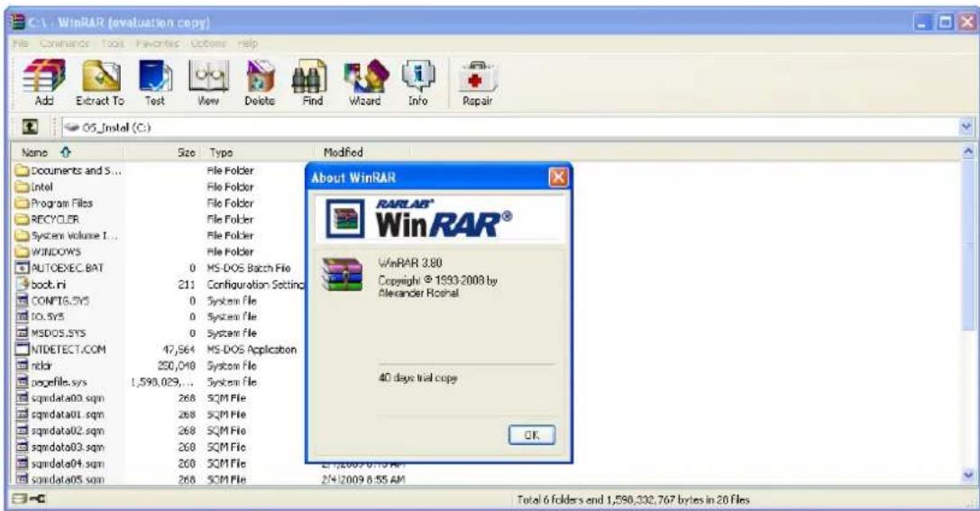Click OK in About WinRAR dialog
Image resolution: width=980 pixels, height=511 pixels.
(x=532, y=434)
